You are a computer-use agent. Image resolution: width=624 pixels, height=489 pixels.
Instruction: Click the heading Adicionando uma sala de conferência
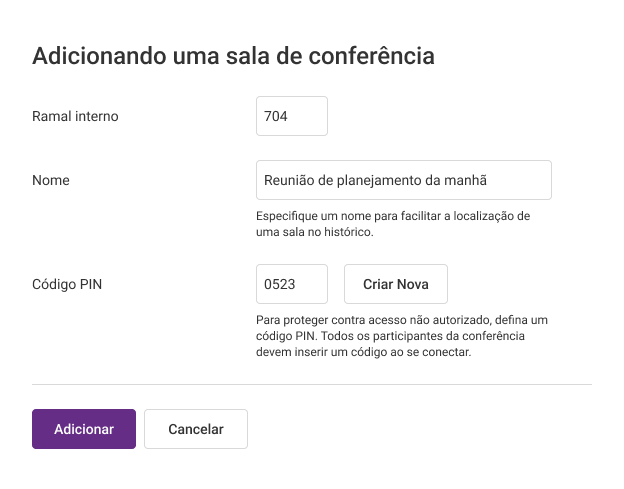click(233, 55)
